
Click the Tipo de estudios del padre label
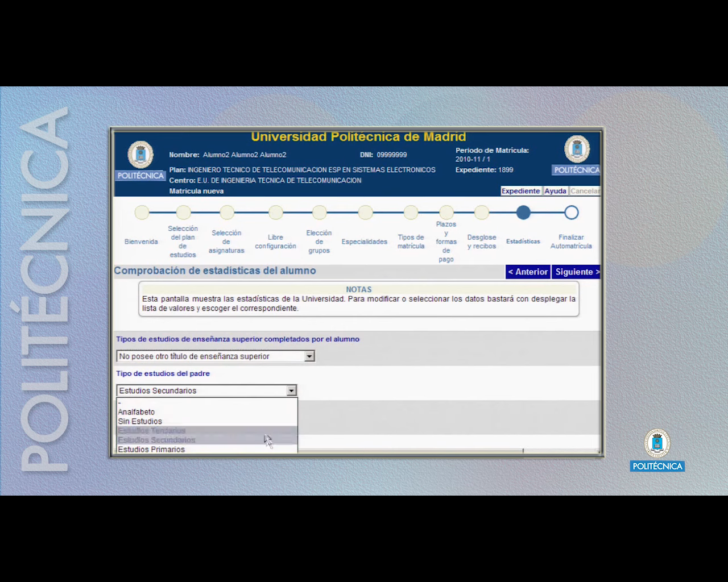163,373
